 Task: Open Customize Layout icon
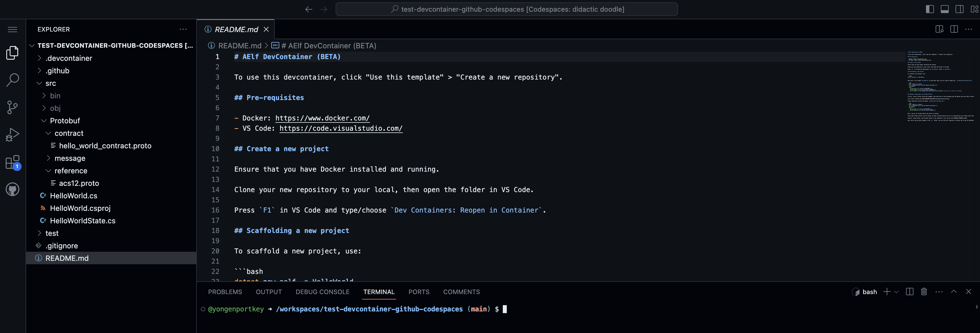coord(974,9)
